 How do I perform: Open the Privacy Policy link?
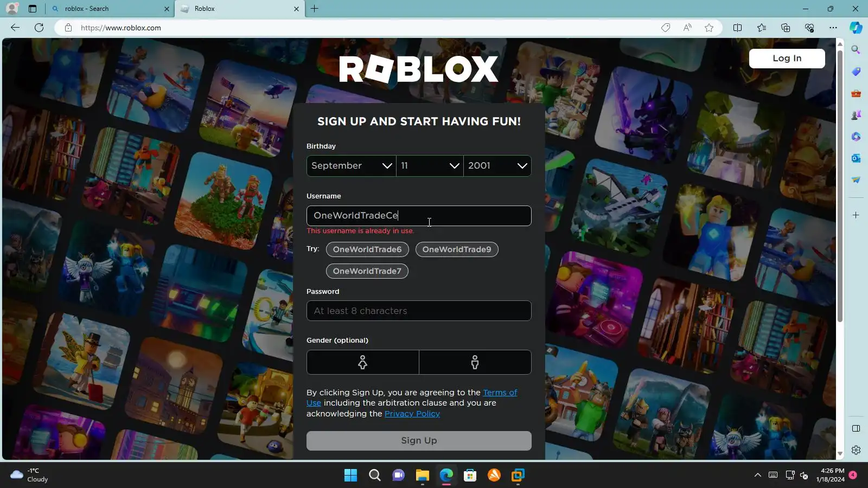[x=412, y=414]
